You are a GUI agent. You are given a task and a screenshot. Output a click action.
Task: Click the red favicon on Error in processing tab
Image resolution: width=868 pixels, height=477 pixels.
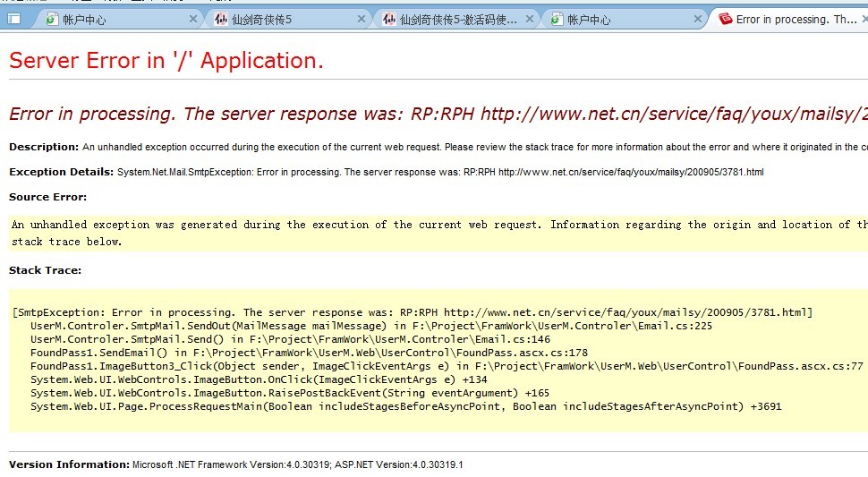click(725, 19)
